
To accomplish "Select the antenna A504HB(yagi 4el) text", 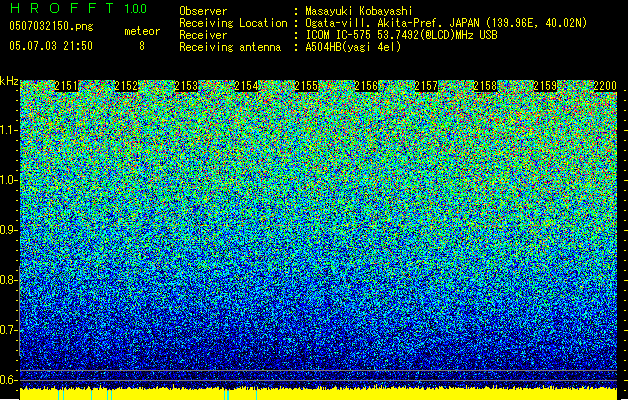I will point(353,47).
